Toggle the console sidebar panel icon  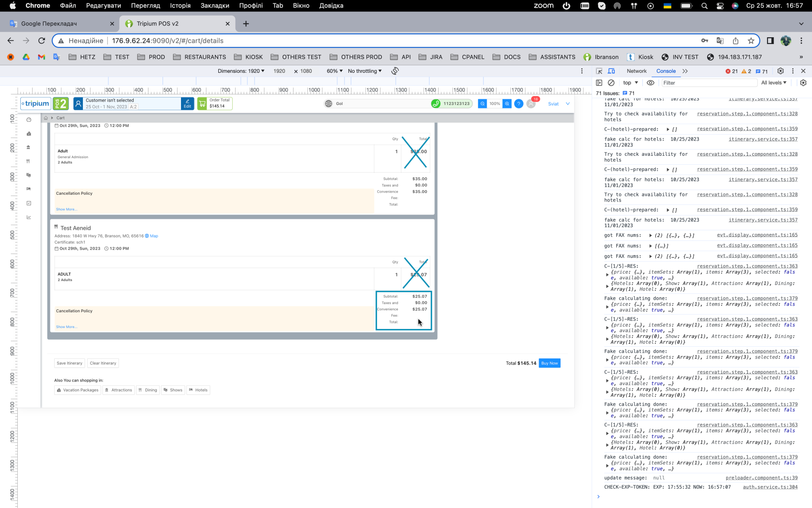tap(599, 83)
